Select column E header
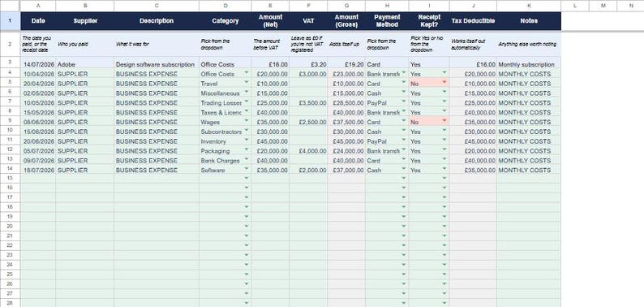This screenshot has width=644, height=307. click(270, 6)
